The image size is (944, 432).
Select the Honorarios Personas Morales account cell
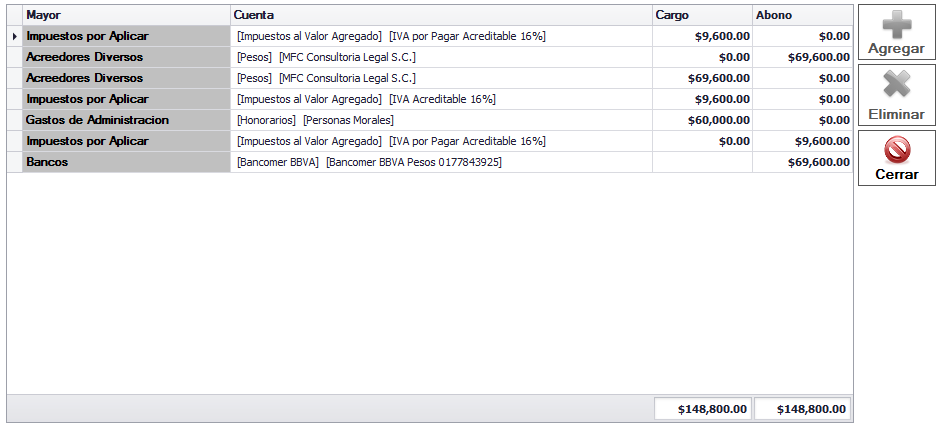click(x=441, y=120)
